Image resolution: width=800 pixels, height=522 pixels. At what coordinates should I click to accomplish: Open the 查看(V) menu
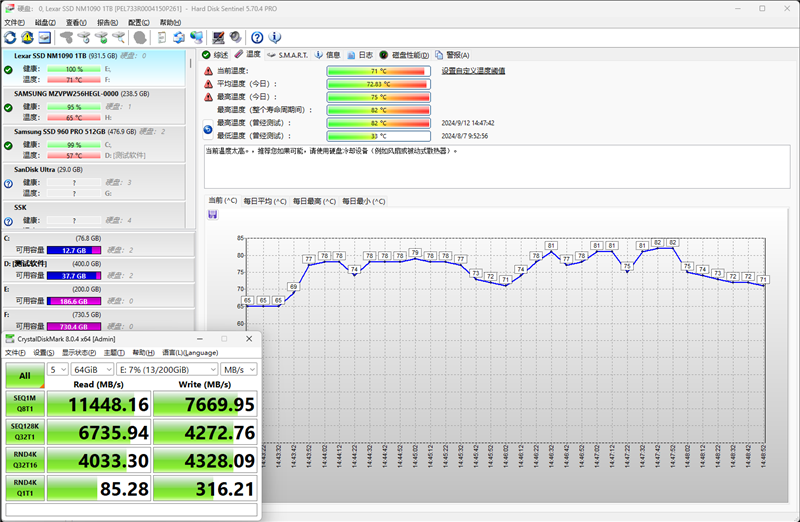click(76, 22)
